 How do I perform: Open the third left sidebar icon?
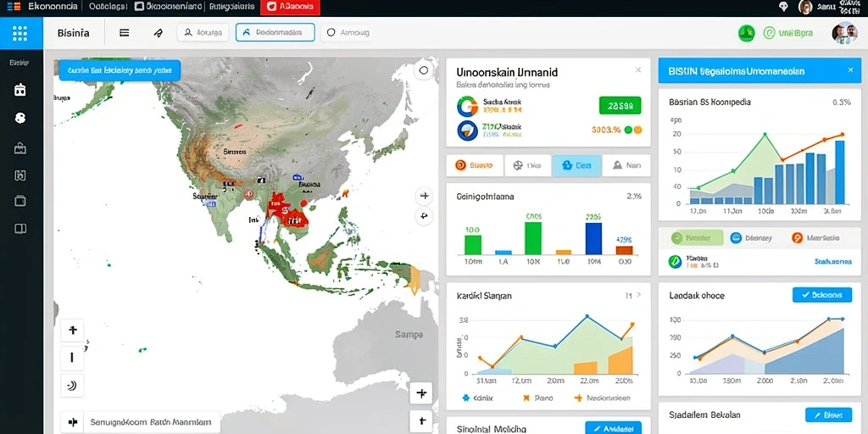click(20, 147)
